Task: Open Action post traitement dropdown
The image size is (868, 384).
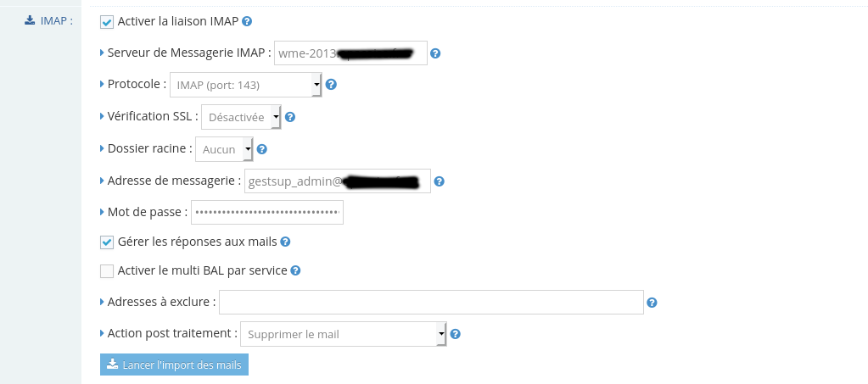Action: [344, 334]
